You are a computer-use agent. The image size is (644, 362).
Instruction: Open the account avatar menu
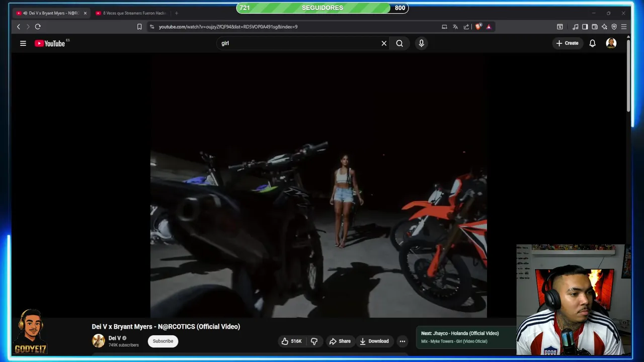click(x=611, y=43)
